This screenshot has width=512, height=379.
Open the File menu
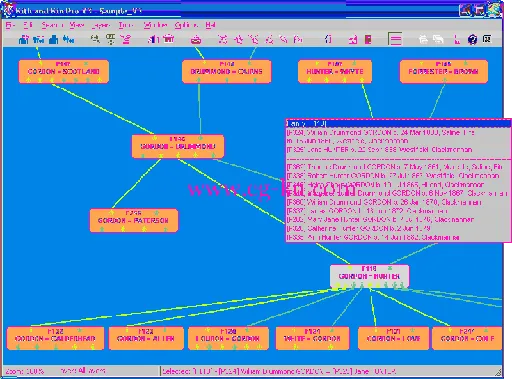pos(10,25)
